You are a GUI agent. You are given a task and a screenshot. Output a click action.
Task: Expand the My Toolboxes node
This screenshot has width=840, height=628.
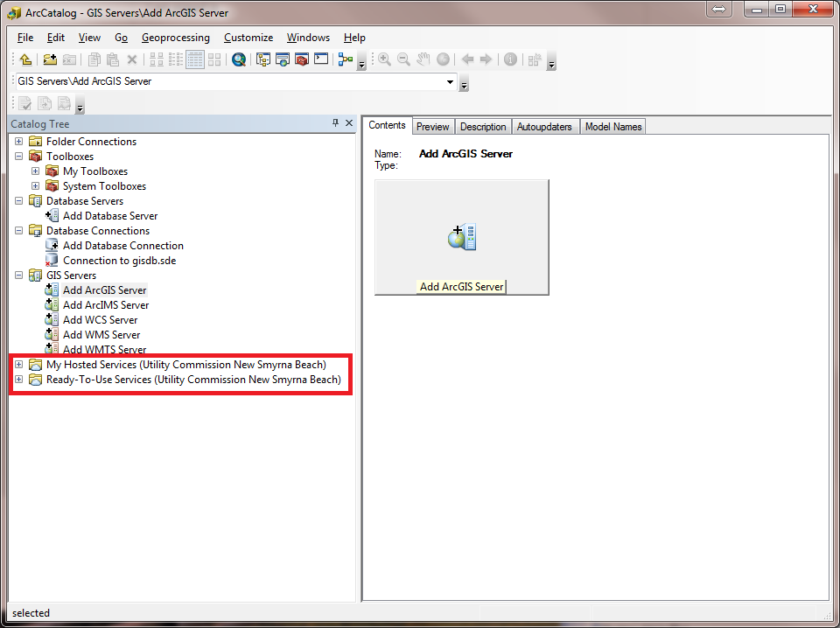pyautogui.click(x=35, y=171)
